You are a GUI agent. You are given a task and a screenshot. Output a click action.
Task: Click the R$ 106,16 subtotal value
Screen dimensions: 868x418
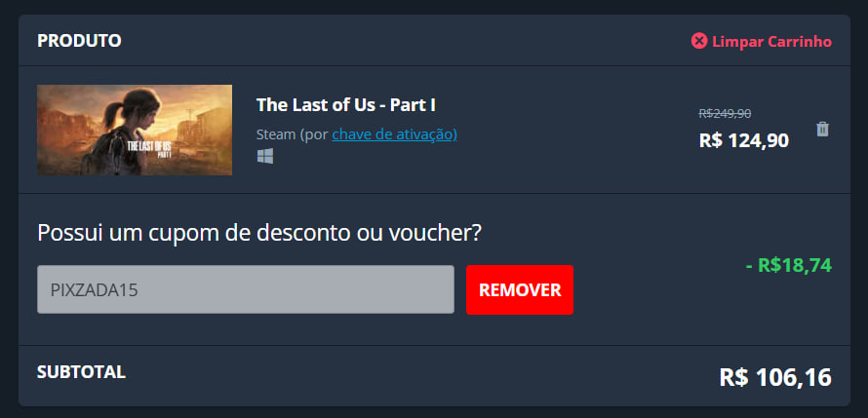[775, 377]
